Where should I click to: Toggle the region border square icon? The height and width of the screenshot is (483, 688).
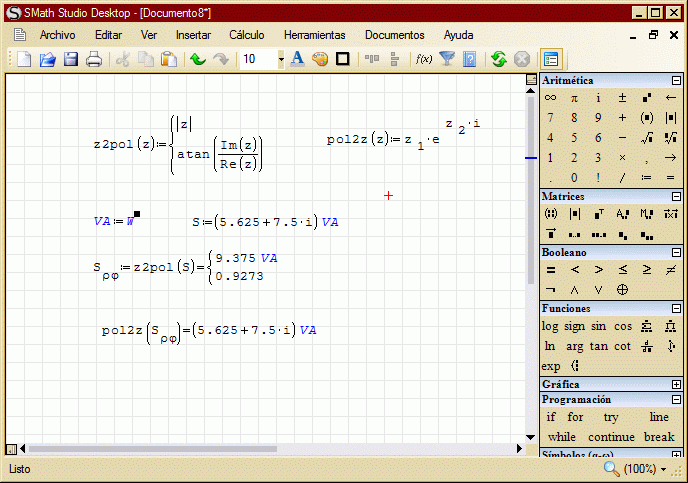[343, 59]
